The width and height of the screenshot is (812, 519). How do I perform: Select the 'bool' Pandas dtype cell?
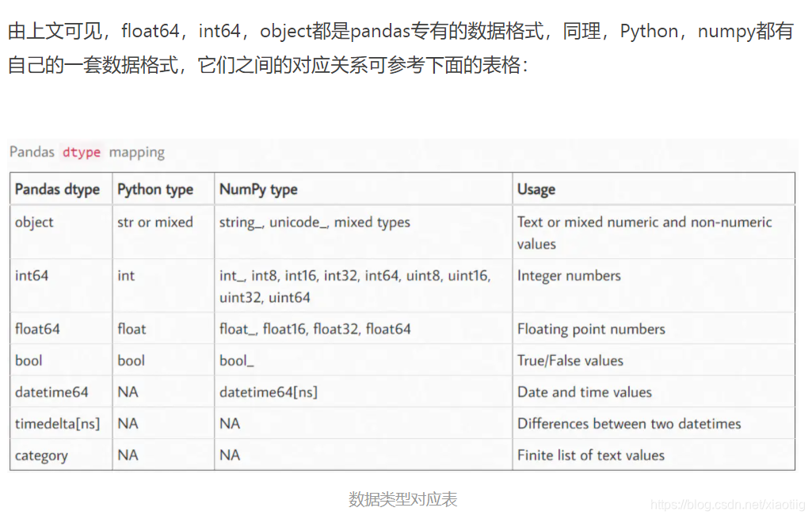click(61, 360)
